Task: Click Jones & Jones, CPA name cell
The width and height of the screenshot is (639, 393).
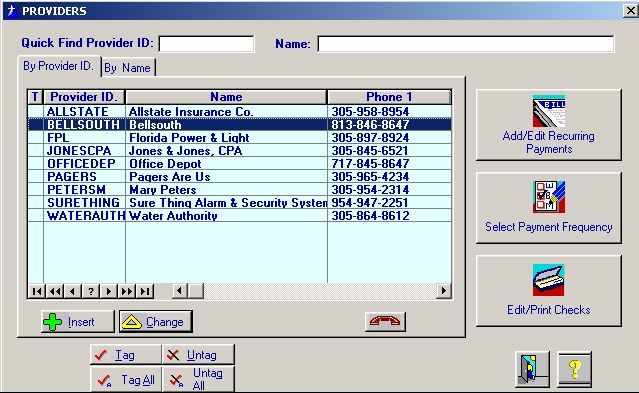Action: coord(226,150)
